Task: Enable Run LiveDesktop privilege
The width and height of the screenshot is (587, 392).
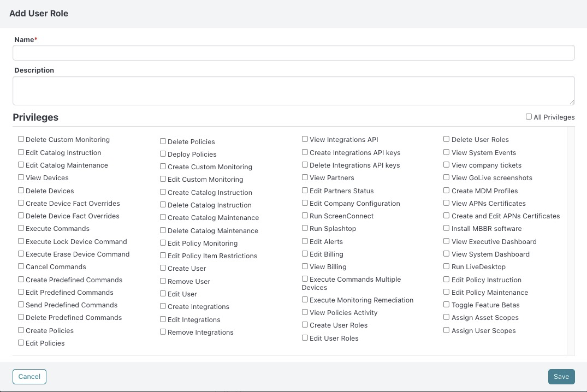Action: 446,266
